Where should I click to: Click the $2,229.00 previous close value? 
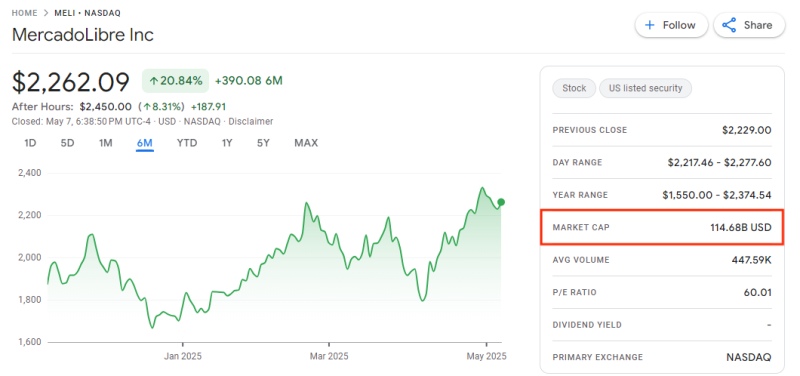coord(746,130)
